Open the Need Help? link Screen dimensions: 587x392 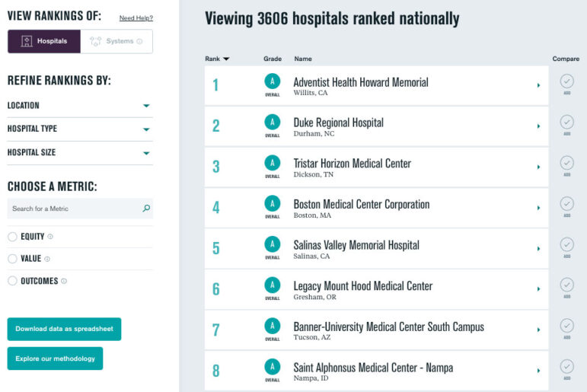pos(136,18)
